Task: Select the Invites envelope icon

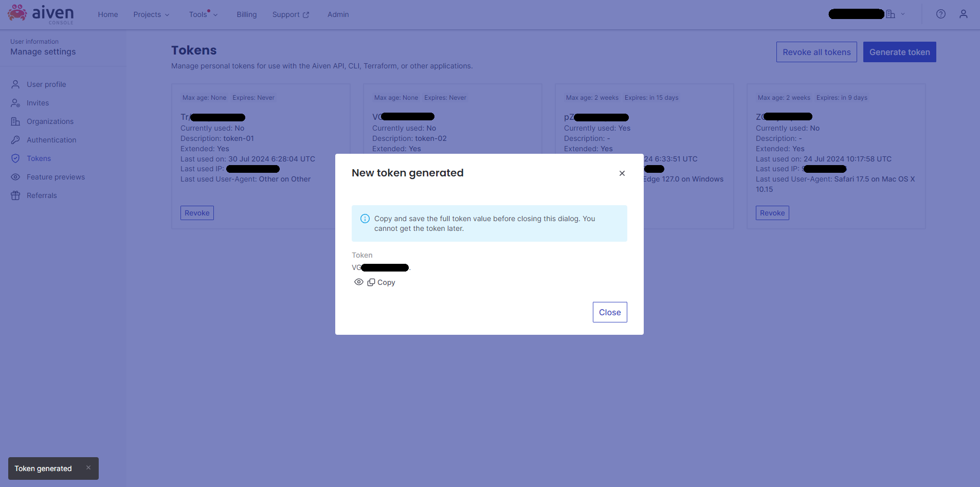Action: click(x=16, y=103)
